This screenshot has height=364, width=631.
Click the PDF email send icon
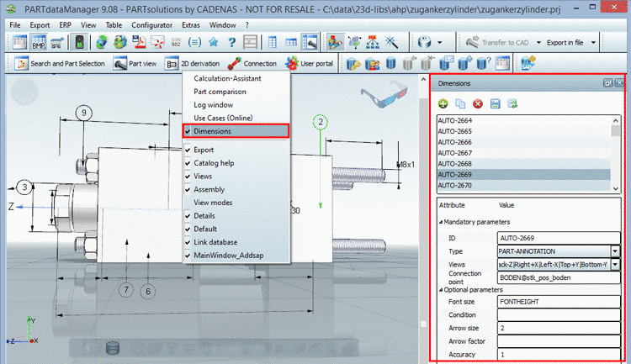pos(158,42)
